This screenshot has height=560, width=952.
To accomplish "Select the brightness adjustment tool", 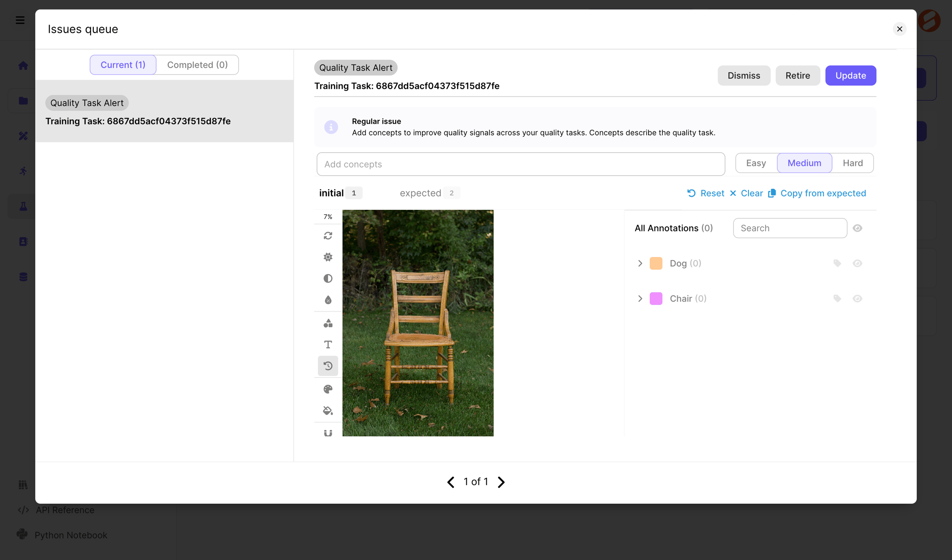I will 328,257.
